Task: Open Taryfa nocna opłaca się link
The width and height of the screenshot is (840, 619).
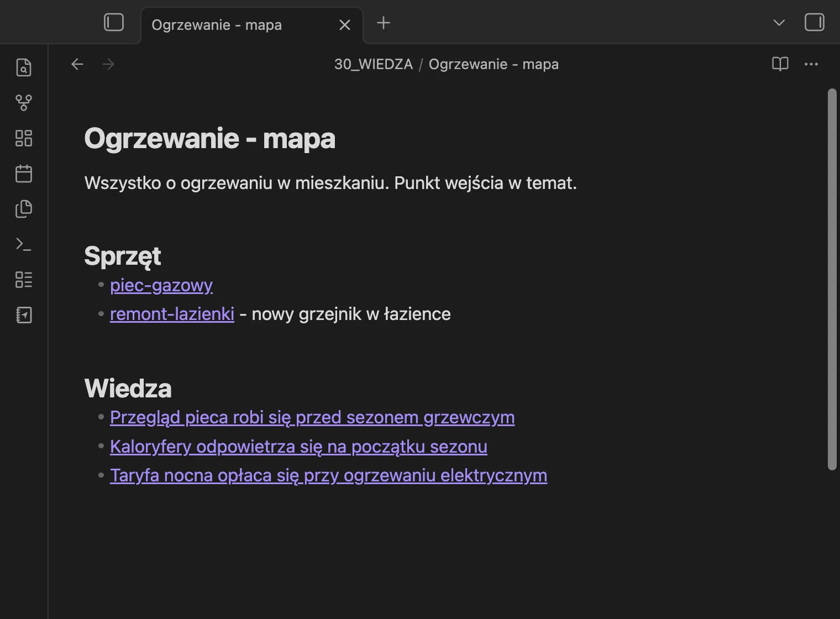Action: click(x=328, y=475)
